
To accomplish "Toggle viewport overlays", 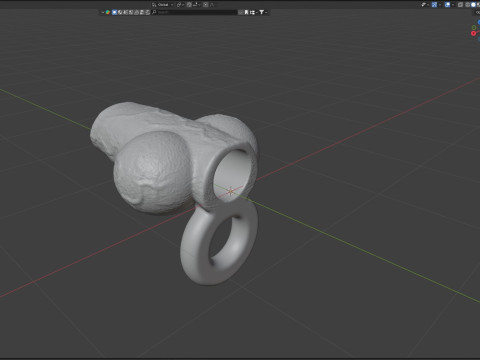I will [447, 5].
